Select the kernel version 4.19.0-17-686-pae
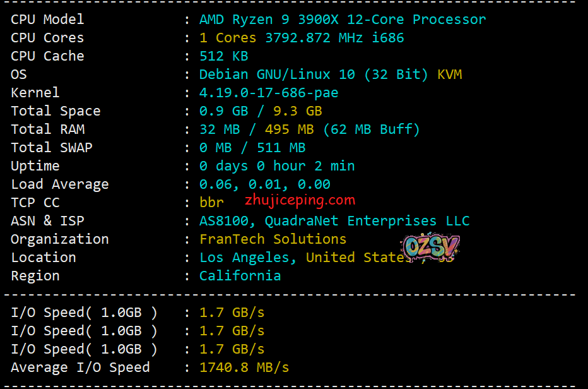This screenshot has width=588, height=389. pyautogui.click(x=269, y=93)
